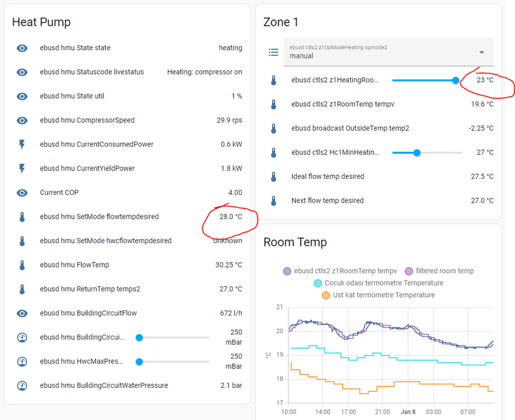Image resolution: width=515 pixels, height=420 pixels.
Task: Click lightning icon for CurrentYieldPower
Action: pos(22,169)
